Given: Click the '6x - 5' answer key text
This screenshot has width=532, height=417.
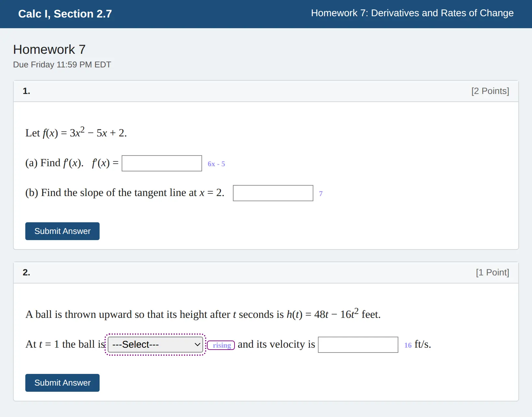Looking at the screenshot, I should [216, 164].
